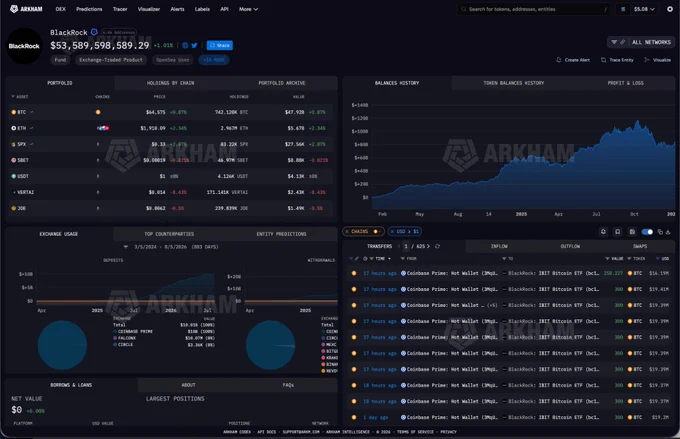The height and width of the screenshot is (439, 680).
Task: Switch to Profit & Loss tab
Action: (625, 83)
